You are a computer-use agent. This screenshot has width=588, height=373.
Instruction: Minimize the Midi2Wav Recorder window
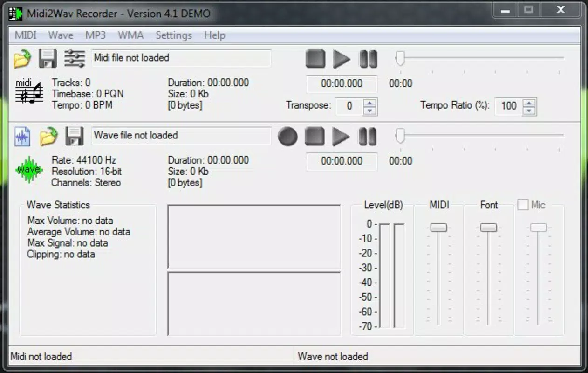[505, 10]
